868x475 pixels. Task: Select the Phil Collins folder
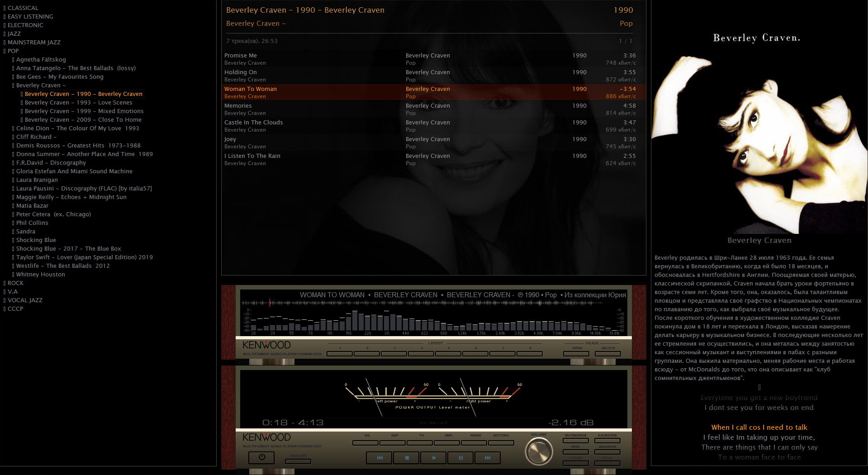click(32, 223)
